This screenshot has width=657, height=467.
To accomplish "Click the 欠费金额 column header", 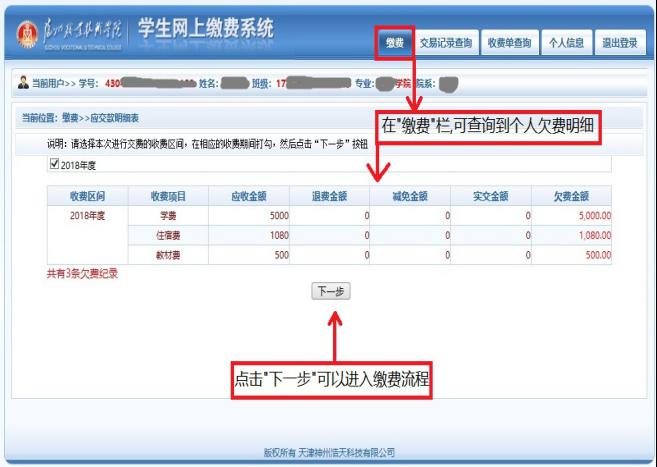I will point(569,196).
